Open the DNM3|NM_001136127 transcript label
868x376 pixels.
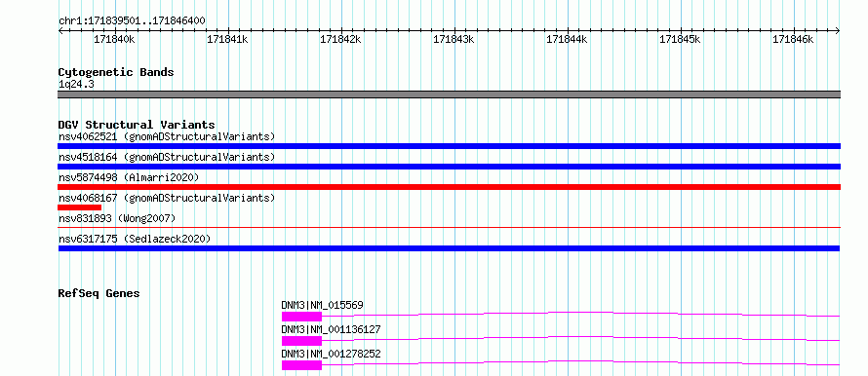click(x=331, y=329)
